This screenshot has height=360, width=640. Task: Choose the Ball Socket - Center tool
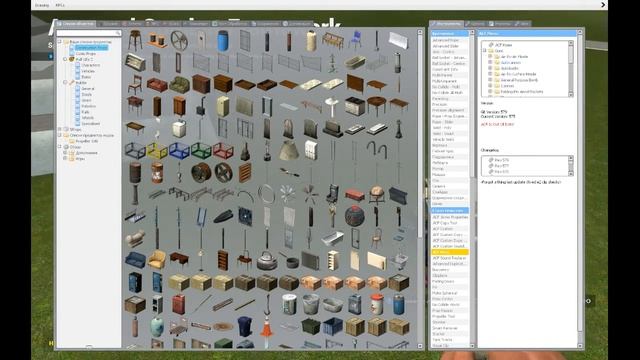point(450,64)
